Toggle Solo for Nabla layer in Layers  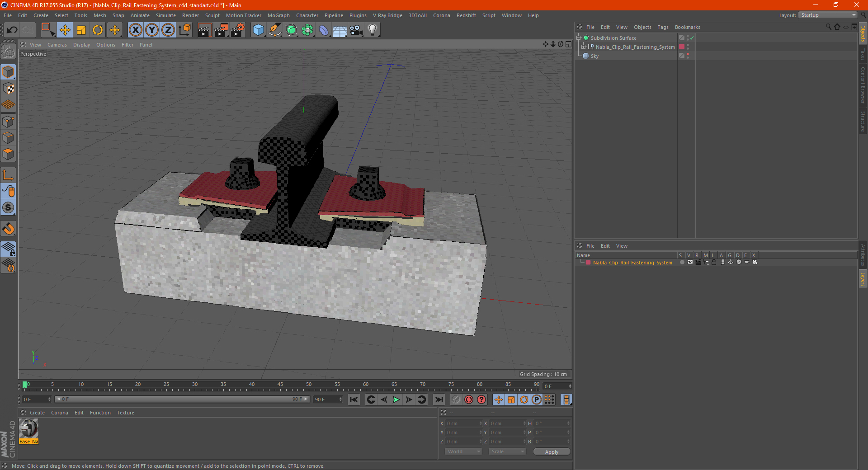682,262
